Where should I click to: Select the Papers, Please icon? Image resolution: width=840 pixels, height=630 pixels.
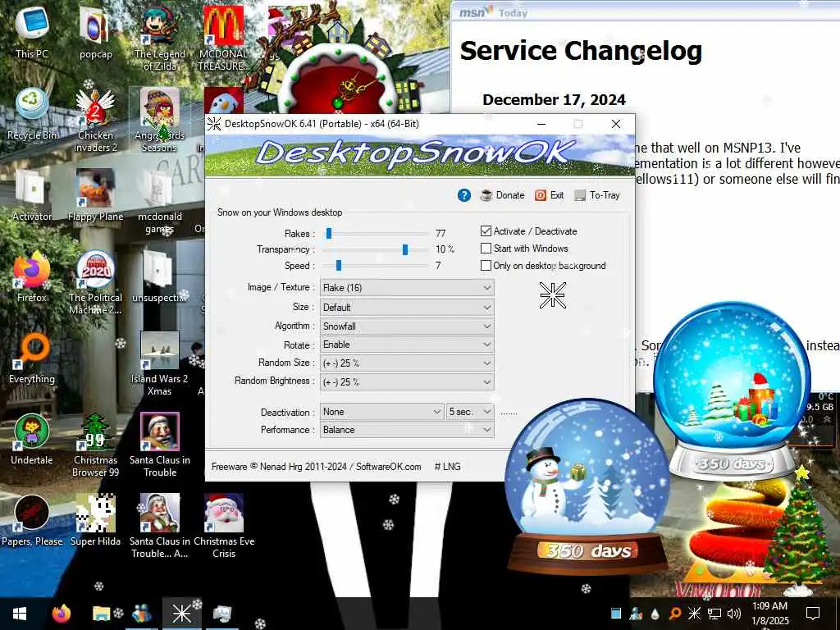[x=32, y=520]
